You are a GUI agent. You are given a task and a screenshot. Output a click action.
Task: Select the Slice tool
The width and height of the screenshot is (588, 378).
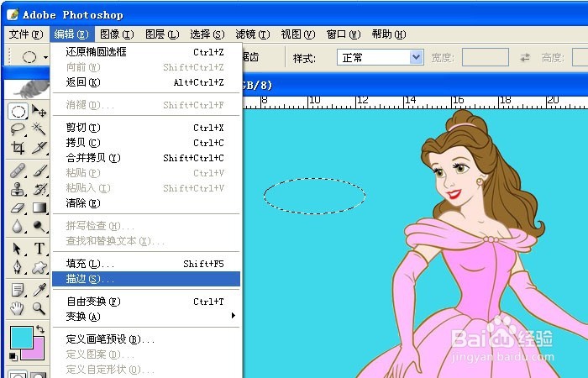[x=39, y=147]
